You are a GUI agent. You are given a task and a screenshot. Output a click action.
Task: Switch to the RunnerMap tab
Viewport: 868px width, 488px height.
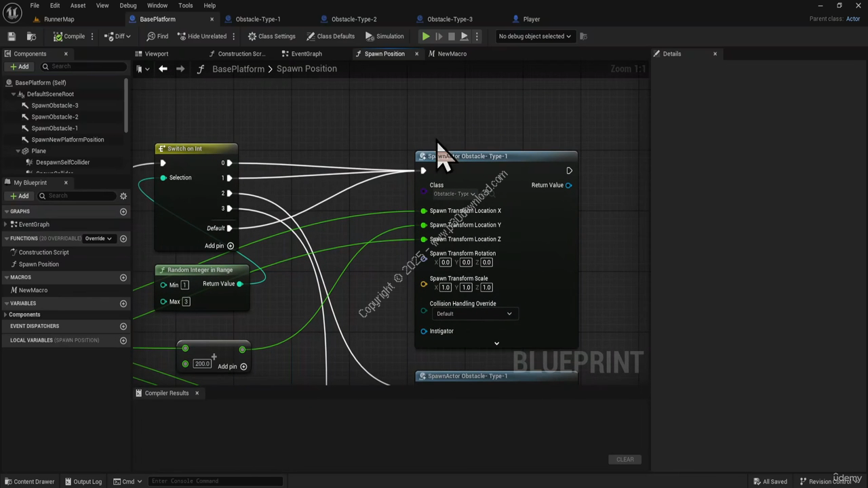(x=59, y=19)
